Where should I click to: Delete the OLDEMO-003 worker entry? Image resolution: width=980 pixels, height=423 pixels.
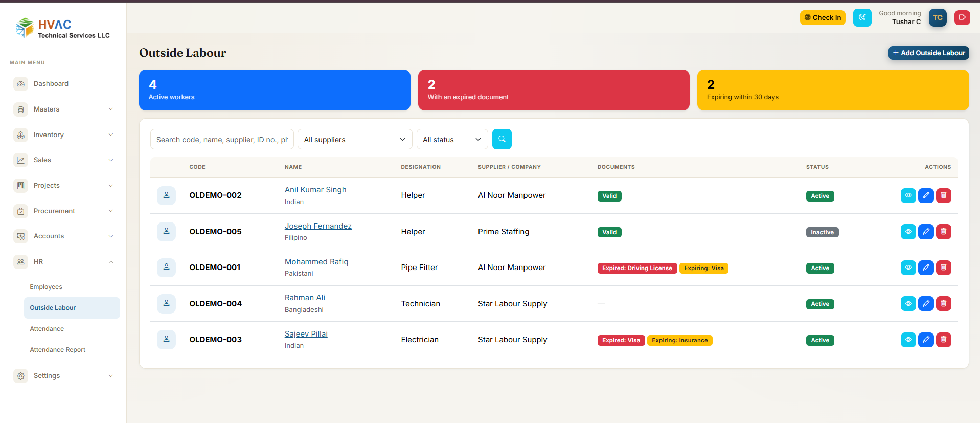[944, 340]
